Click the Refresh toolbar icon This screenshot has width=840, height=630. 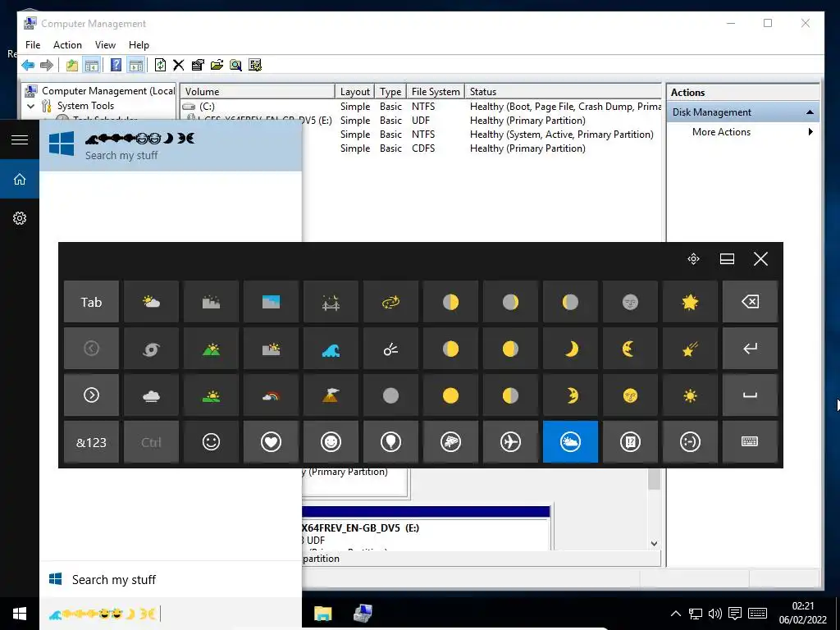point(160,66)
